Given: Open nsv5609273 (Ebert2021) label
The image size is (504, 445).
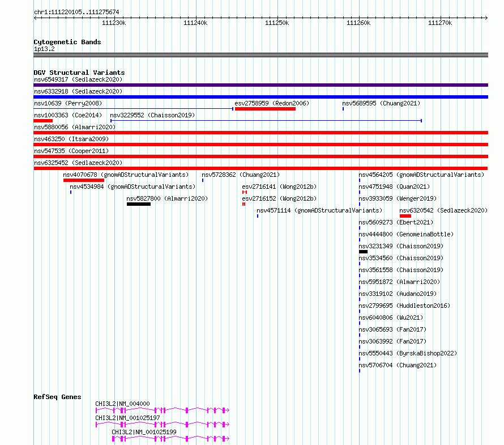Looking at the screenshot, I should 396,222.
